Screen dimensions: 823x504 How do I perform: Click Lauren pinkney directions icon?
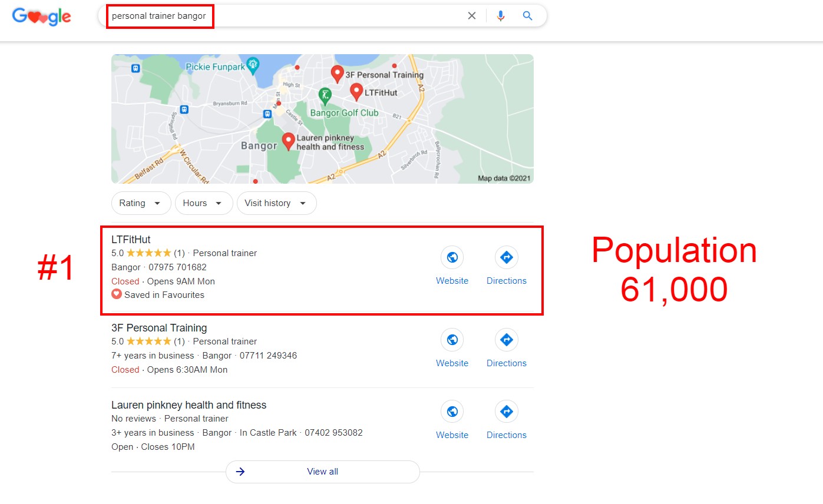pyautogui.click(x=507, y=412)
